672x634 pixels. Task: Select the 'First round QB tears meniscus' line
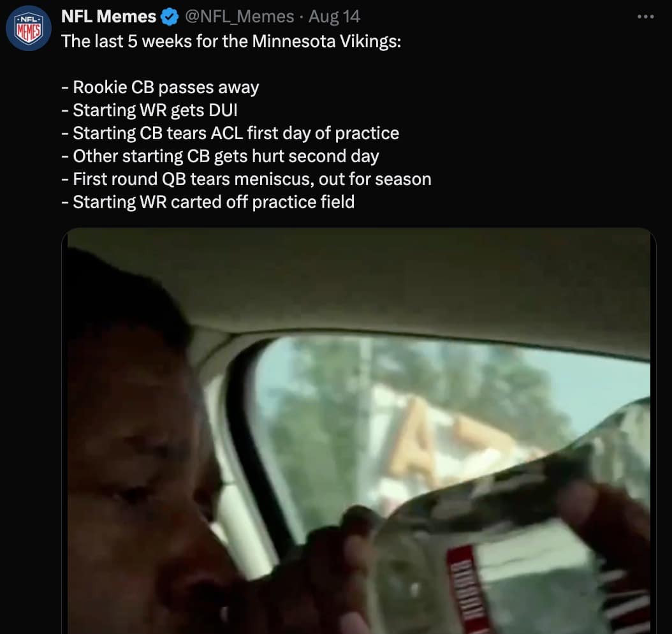pos(247,179)
